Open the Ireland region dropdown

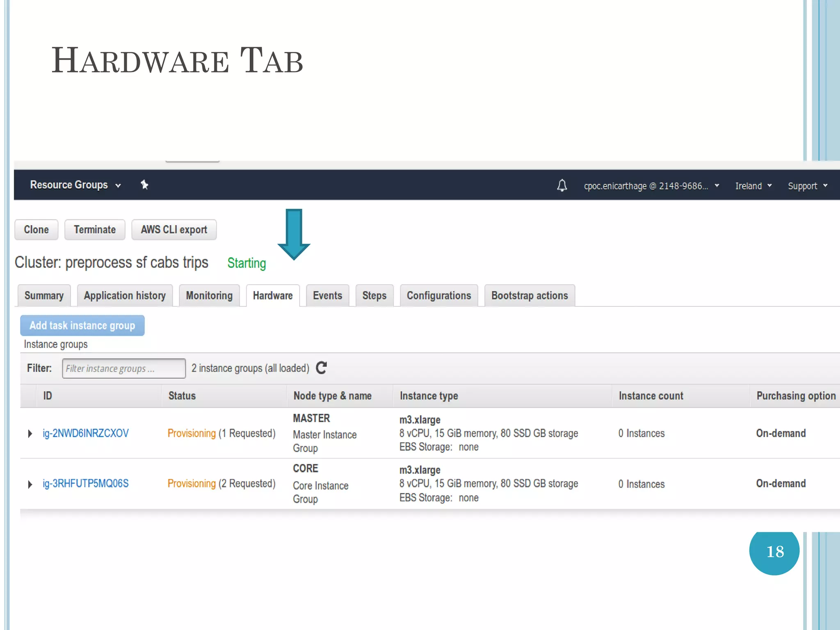point(753,186)
